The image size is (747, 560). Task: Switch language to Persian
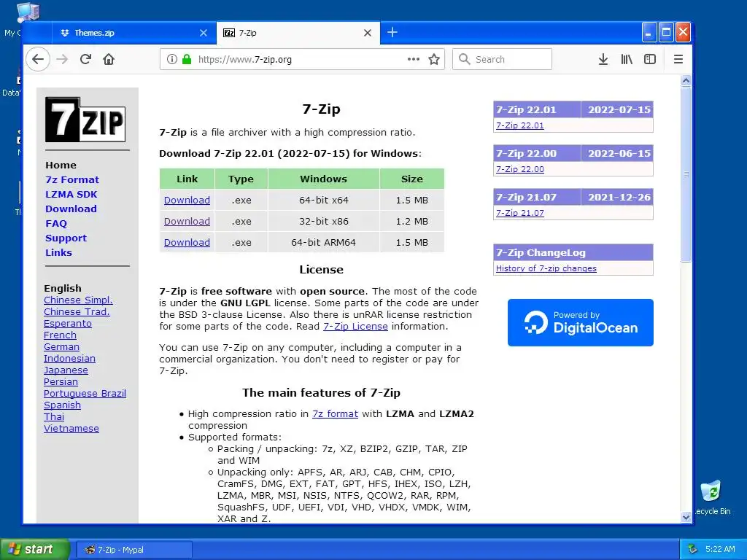coord(61,381)
